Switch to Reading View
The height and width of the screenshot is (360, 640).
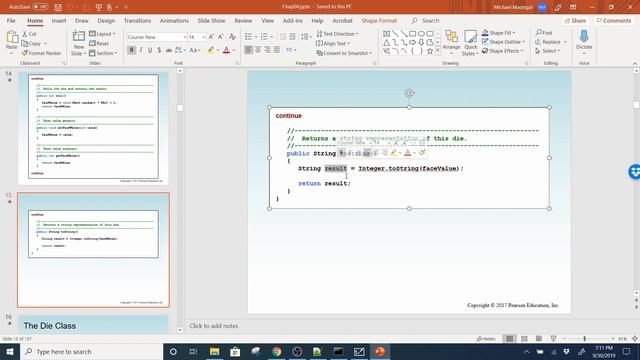click(x=539, y=339)
